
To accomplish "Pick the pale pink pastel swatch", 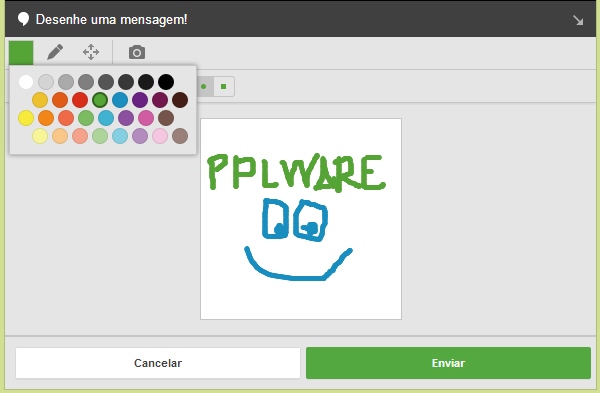I will [x=160, y=136].
